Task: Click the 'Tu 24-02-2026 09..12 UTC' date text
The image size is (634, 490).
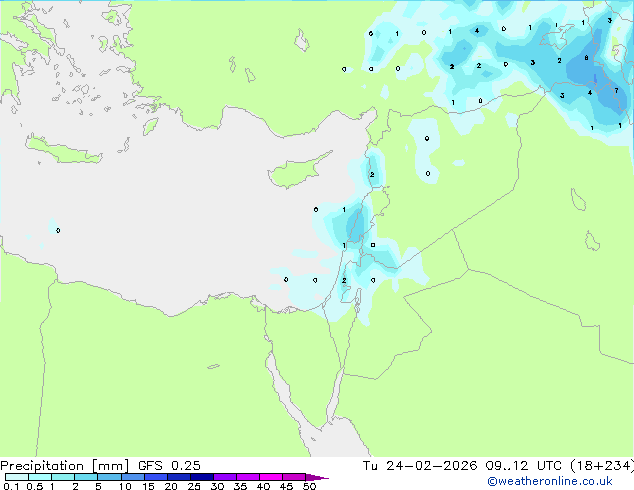Action: coord(464,466)
